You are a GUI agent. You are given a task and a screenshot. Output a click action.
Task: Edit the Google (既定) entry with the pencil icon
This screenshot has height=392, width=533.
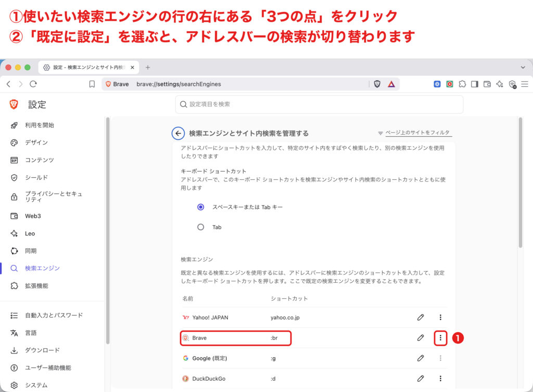pos(421,358)
